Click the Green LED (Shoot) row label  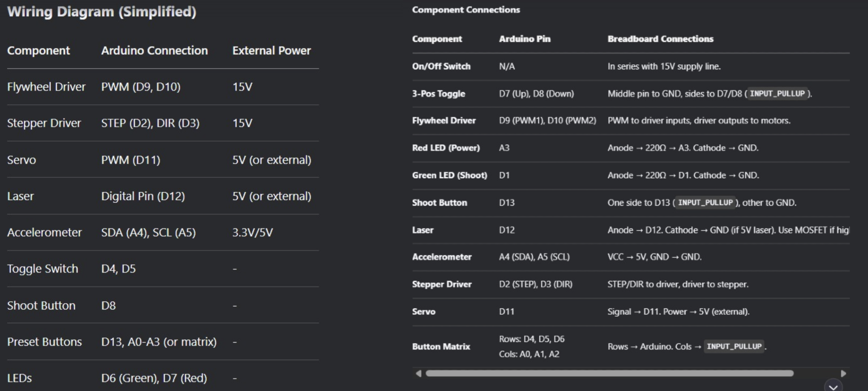(x=450, y=175)
